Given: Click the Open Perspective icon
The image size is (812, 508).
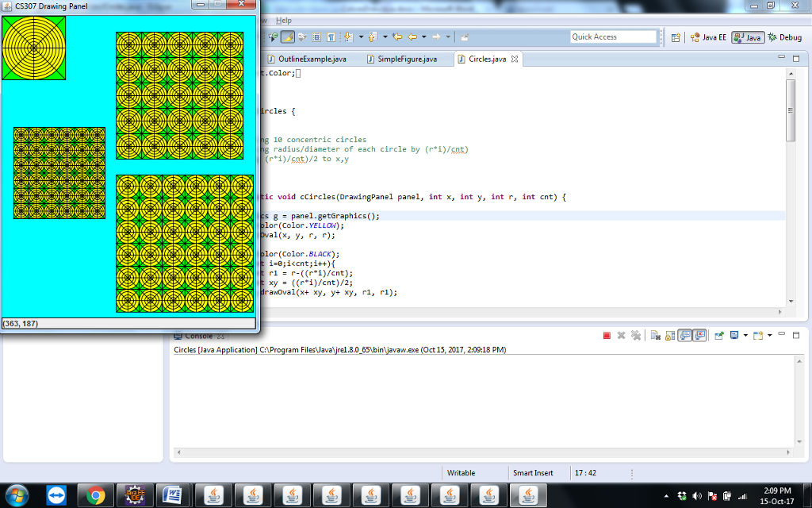Looking at the screenshot, I should pyautogui.click(x=676, y=37).
